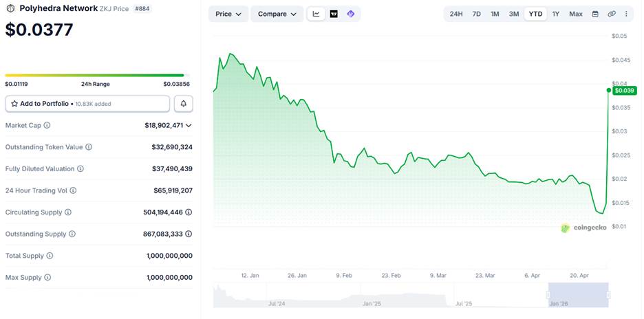This screenshot has height=319, width=644.
Task: Expand the Market Cap value chevron
Action: [x=189, y=125]
